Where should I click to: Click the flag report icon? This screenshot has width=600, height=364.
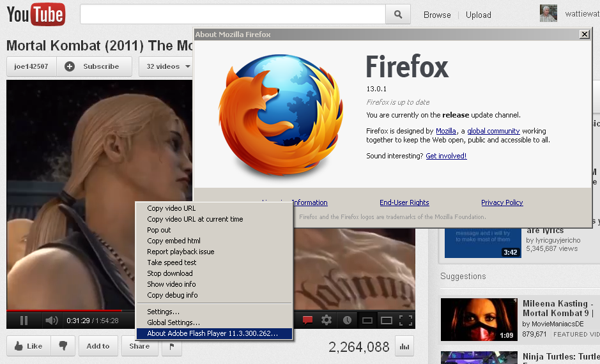pos(172,346)
